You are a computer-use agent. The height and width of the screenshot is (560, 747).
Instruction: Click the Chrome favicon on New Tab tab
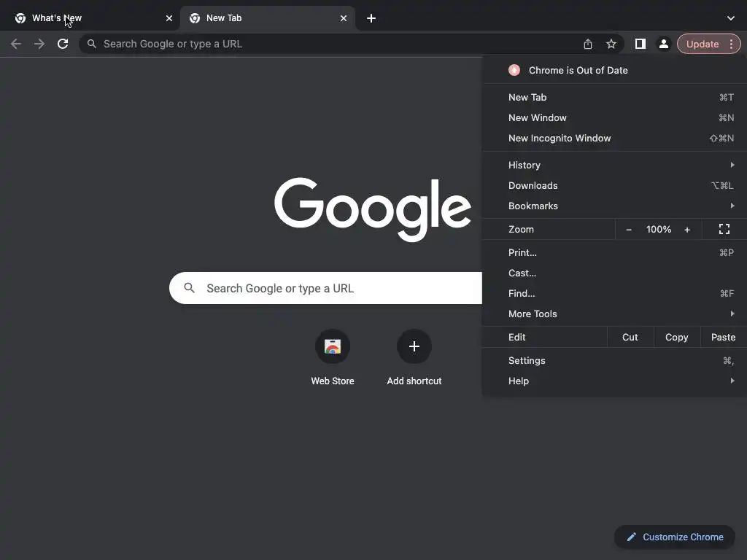coord(194,18)
